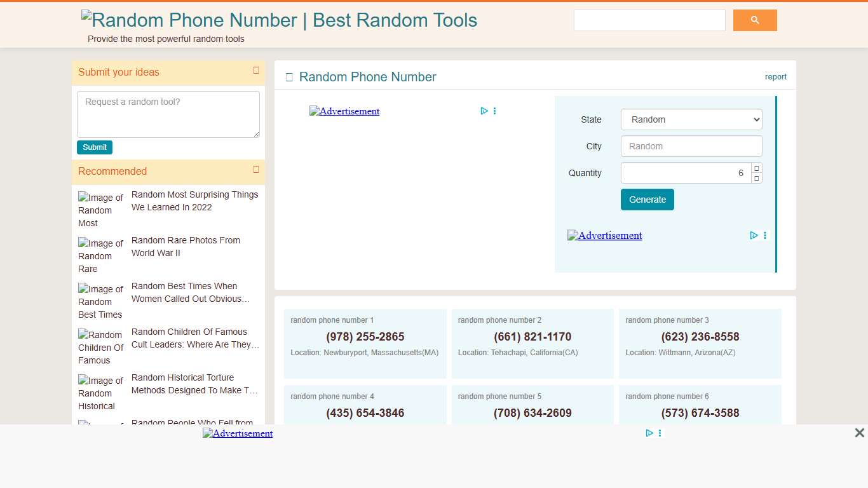
Task: Open Random Rare Photos From World War II
Action: click(x=186, y=247)
